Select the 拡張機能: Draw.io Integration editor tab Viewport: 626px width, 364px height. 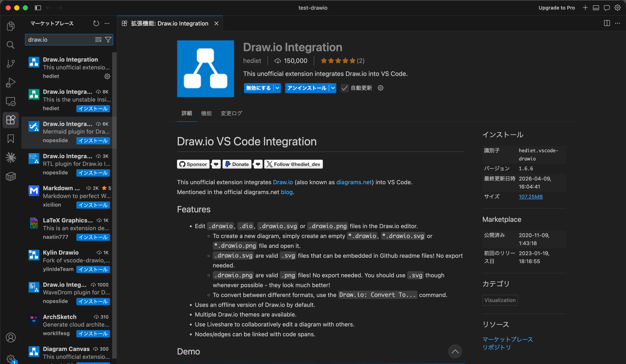pyautogui.click(x=170, y=23)
